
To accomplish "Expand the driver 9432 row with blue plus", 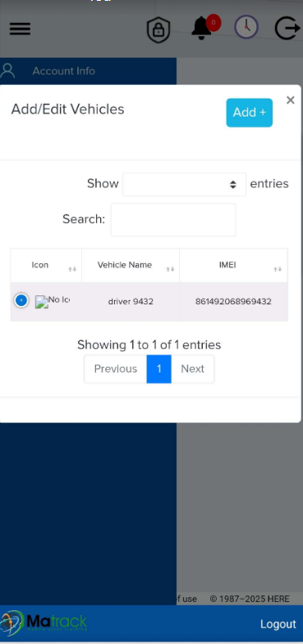I will point(21,300).
